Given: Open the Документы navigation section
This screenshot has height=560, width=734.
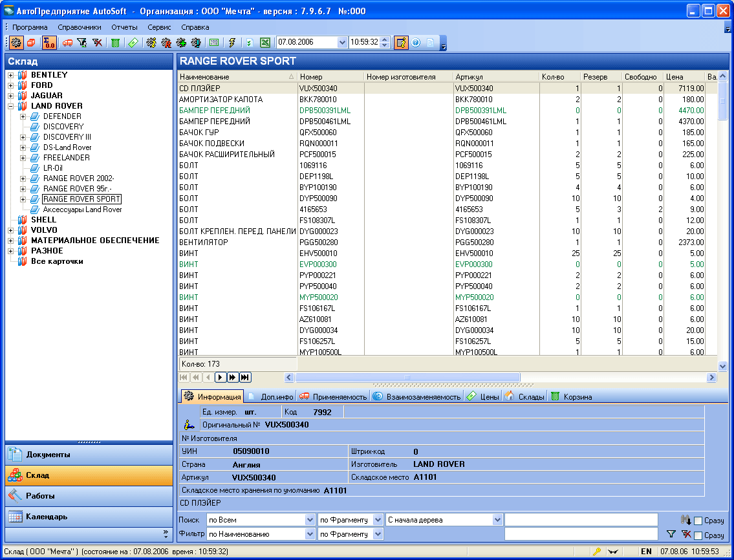Looking at the screenshot, I should pyautogui.click(x=48, y=455).
